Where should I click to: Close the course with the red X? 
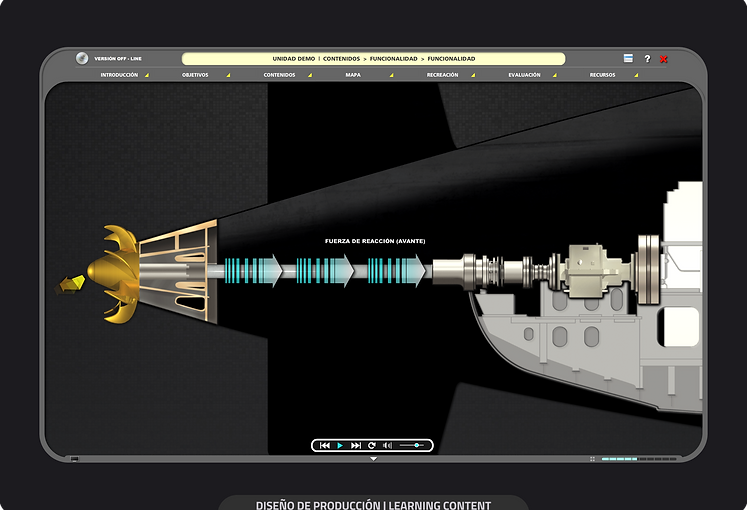664,59
